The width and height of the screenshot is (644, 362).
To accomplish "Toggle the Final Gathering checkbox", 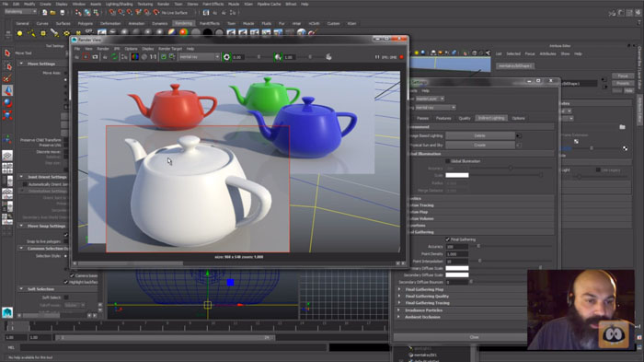I will pyautogui.click(x=448, y=239).
